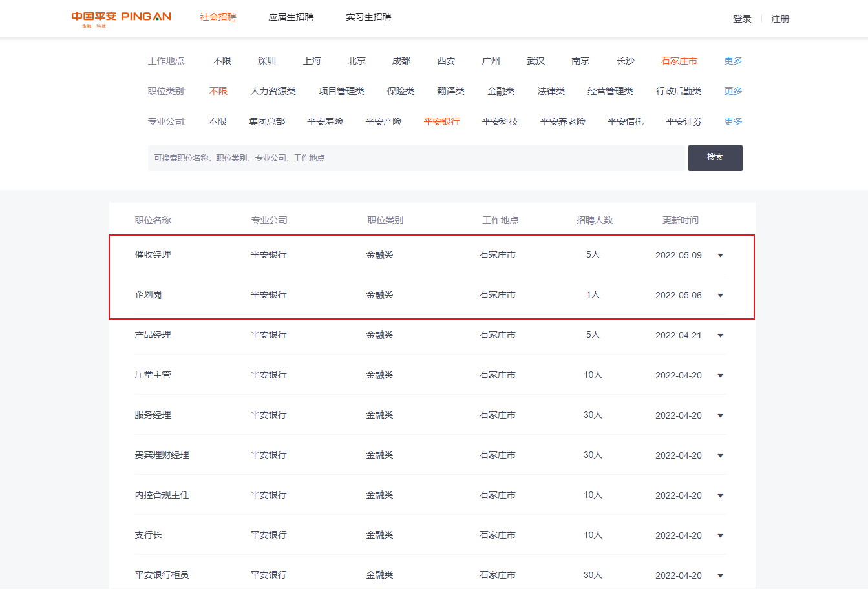868x589 pixels.
Task: Pick 平安信托 in company filters
Action: pyautogui.click(x=626, y=121)
